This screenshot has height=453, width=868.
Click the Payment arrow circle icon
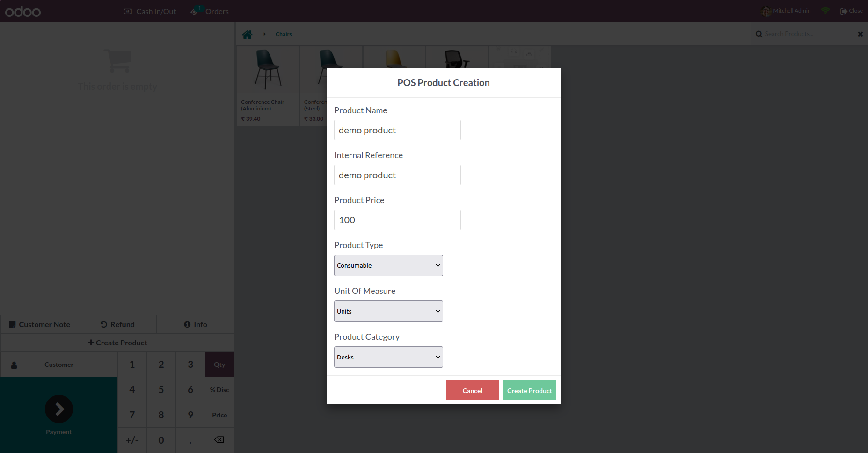(59, 409)
